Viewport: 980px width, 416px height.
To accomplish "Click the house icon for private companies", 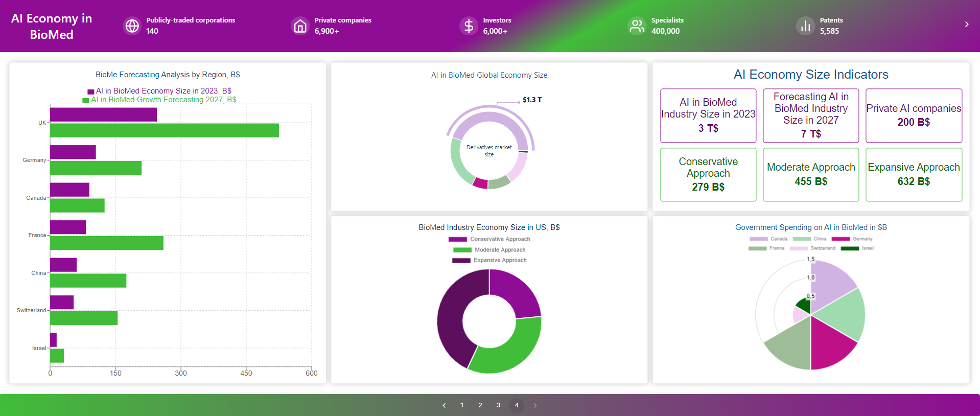I will (300, 26).
